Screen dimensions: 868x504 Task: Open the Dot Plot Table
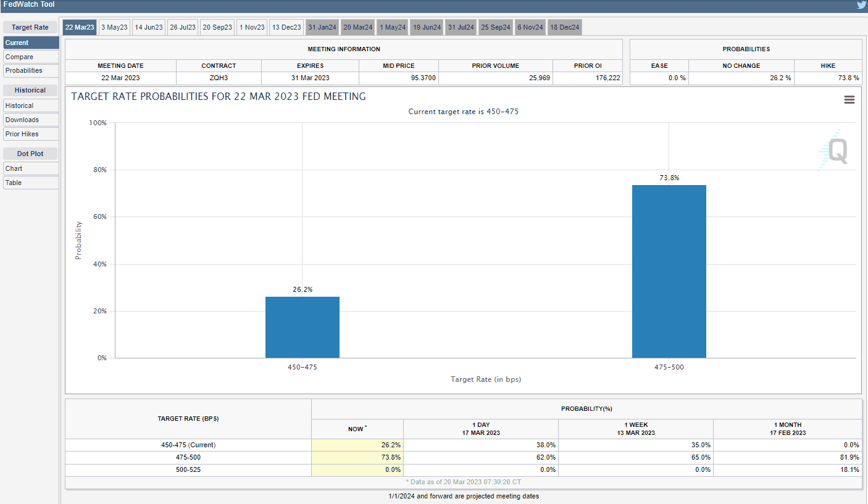click(31, 183)
